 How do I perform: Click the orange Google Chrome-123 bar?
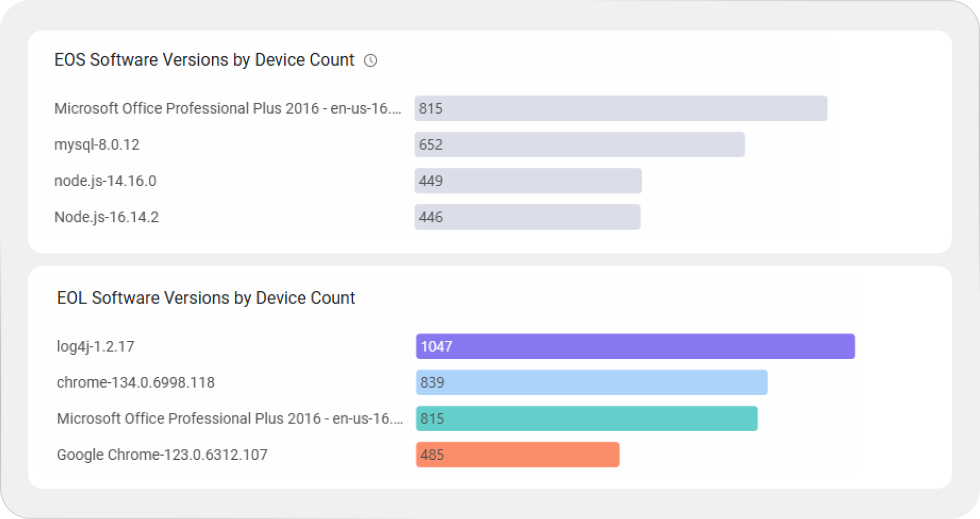[x=518, y=455]
